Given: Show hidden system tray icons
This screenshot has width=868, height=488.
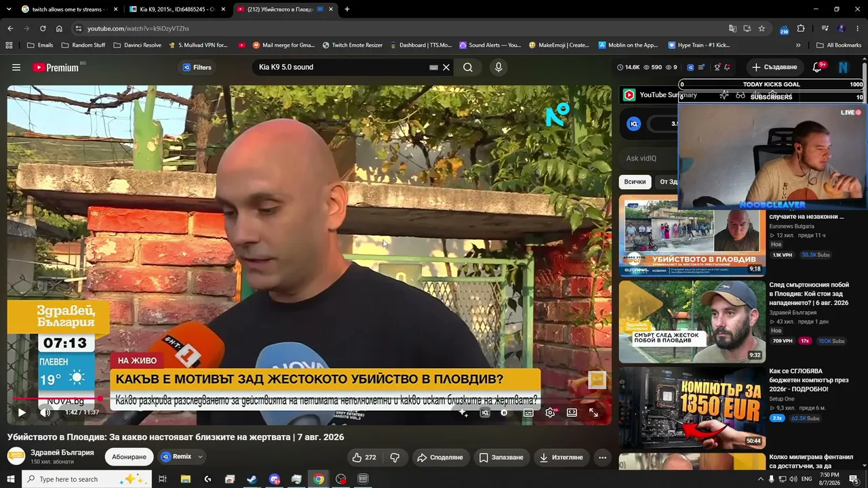Looking at the screenshot, I should [x=759, y=479].
